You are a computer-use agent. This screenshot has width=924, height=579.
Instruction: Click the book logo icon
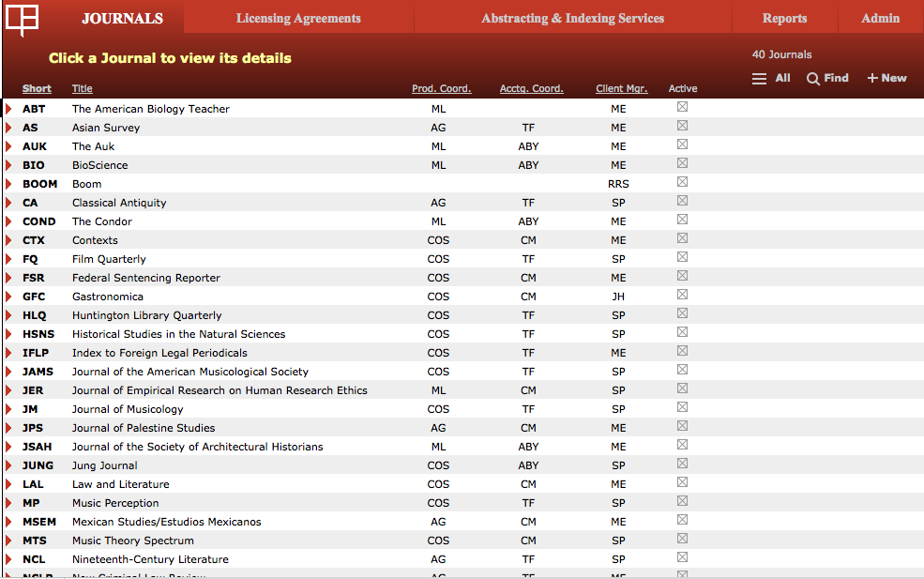23,20
